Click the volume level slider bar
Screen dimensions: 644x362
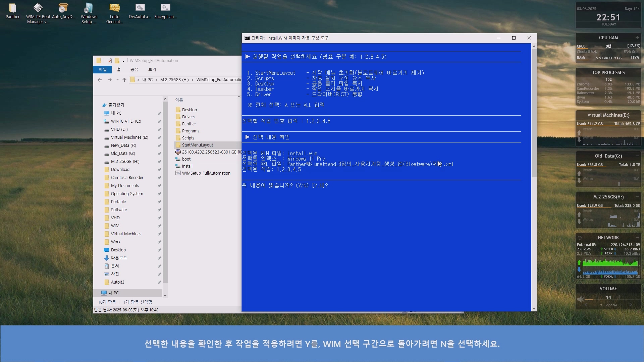[590, 299]
